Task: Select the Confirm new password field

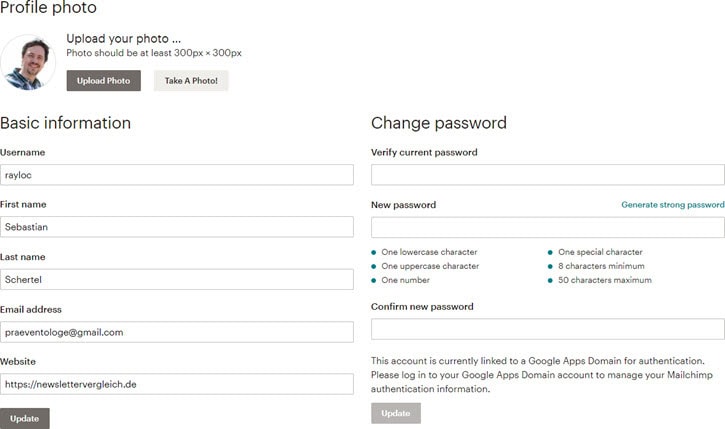Action: pos(547,329)
